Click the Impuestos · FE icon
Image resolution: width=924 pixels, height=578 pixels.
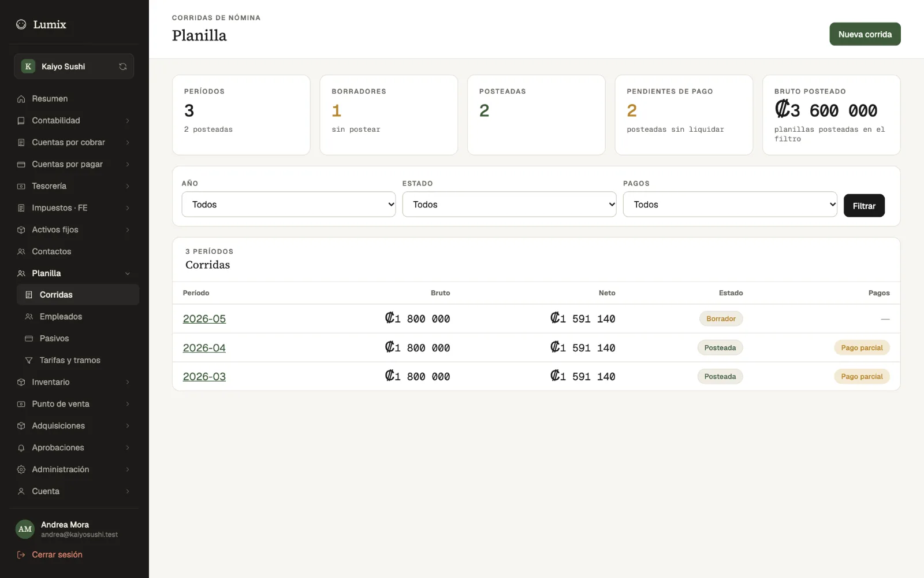pos(21,208)
